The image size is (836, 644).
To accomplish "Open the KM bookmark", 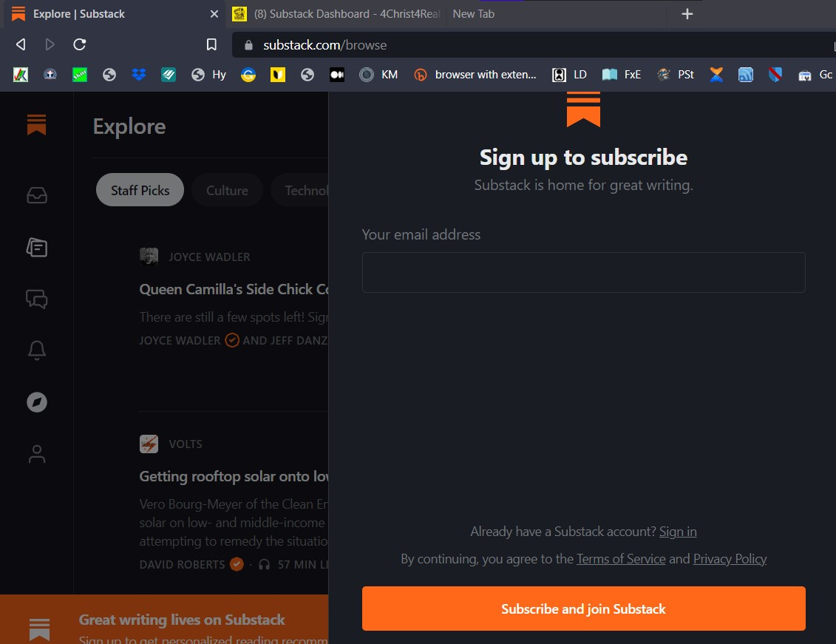I will [x=378, y=75].
